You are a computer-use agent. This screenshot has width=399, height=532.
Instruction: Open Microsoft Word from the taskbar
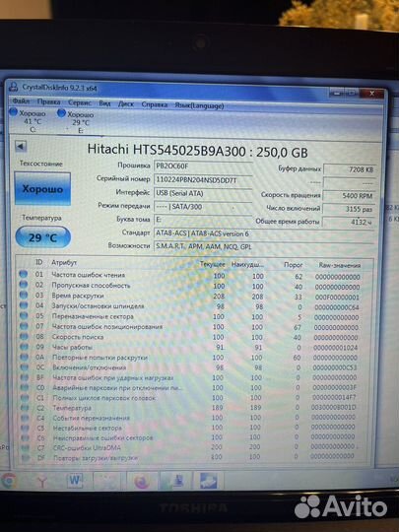75,481
